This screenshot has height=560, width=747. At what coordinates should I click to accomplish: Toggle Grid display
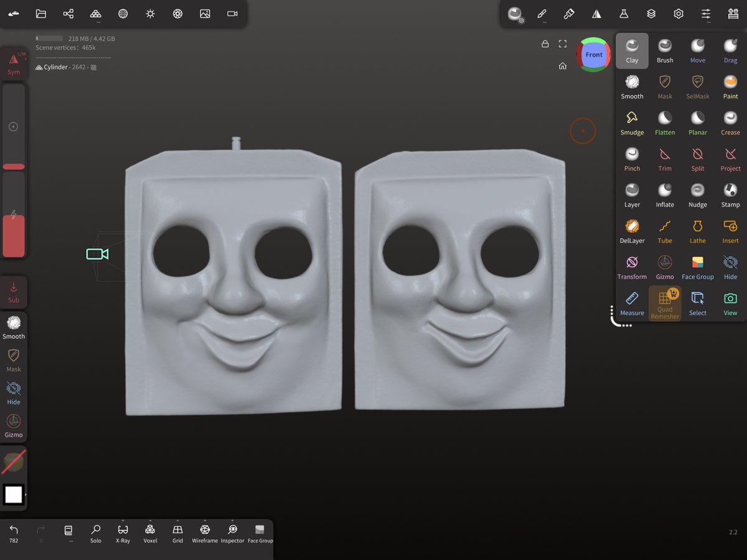point(177,533)
